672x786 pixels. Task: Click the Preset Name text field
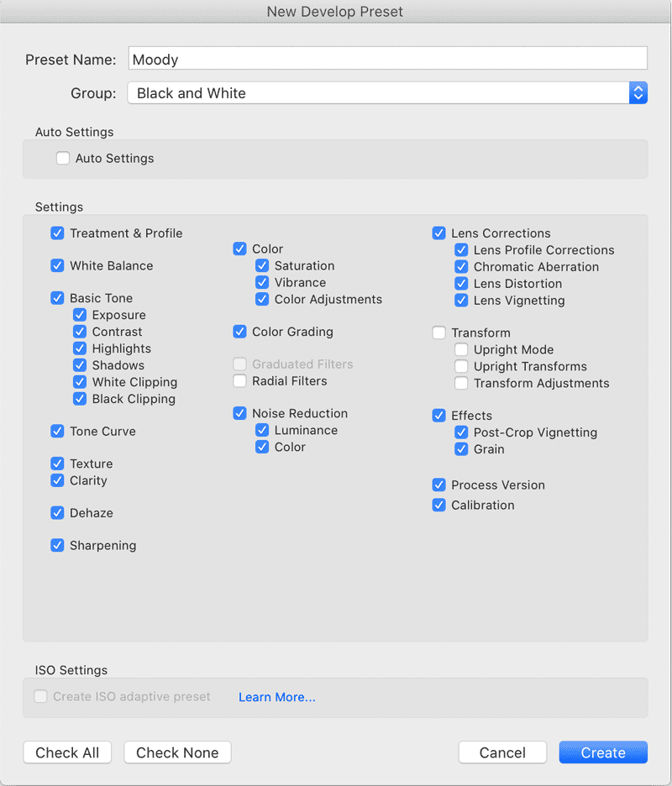pyautogui.click(x=387, y=59)
